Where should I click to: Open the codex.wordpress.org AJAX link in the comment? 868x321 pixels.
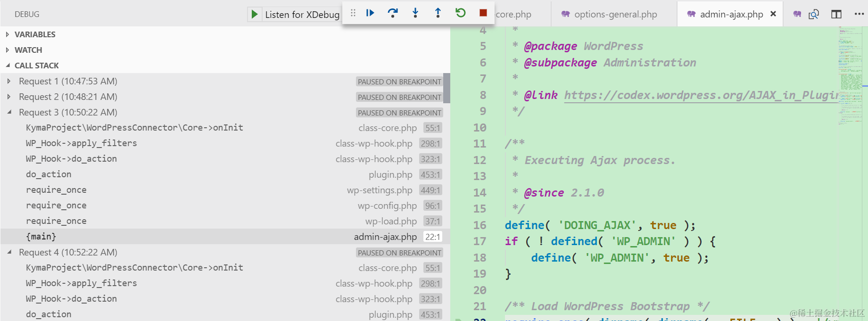(701, 96)
